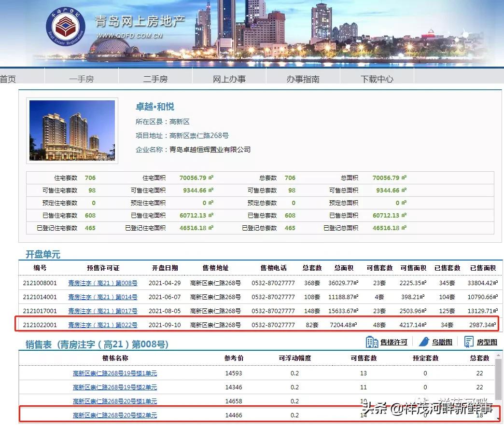Open permit link 青房注字（高21）第008号
504x426 pixels.
[x=102, y=283]
